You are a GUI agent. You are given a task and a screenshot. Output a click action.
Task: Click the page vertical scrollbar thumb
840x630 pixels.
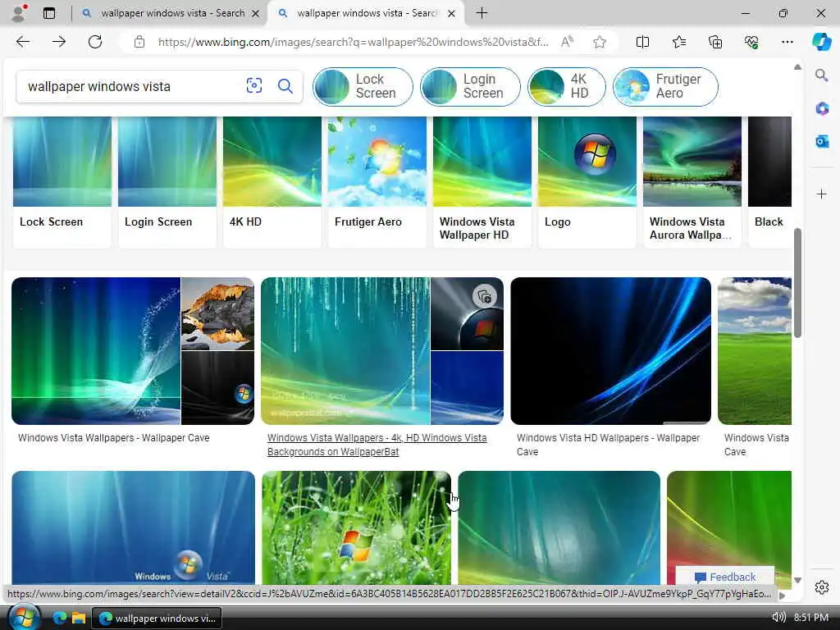click(x=797, y=283)
